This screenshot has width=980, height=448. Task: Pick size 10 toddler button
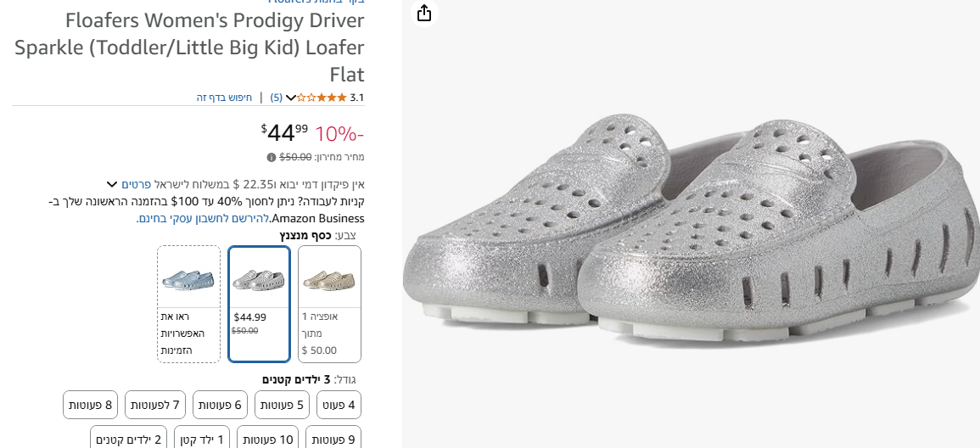click(x=267, y=439)
